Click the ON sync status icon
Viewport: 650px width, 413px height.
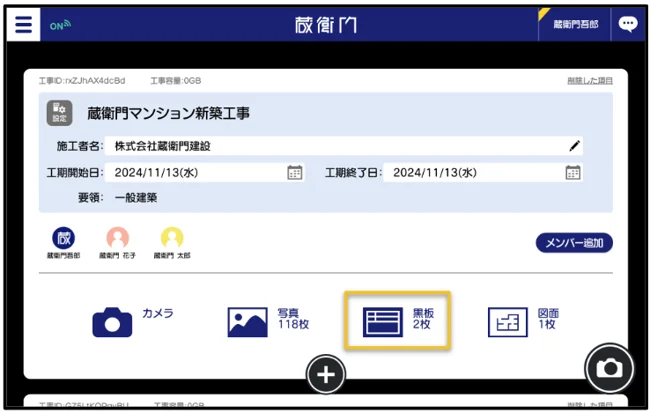(x=60, y=25)
